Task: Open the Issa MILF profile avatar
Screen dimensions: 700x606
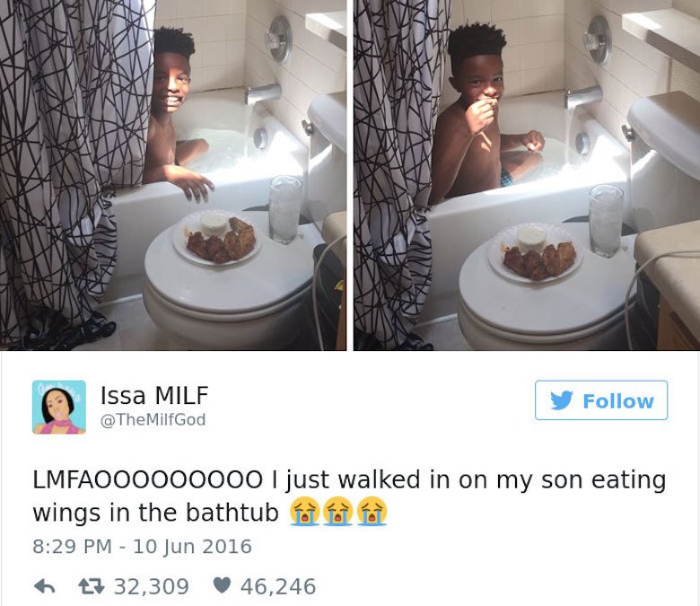Action: point(59,408)
